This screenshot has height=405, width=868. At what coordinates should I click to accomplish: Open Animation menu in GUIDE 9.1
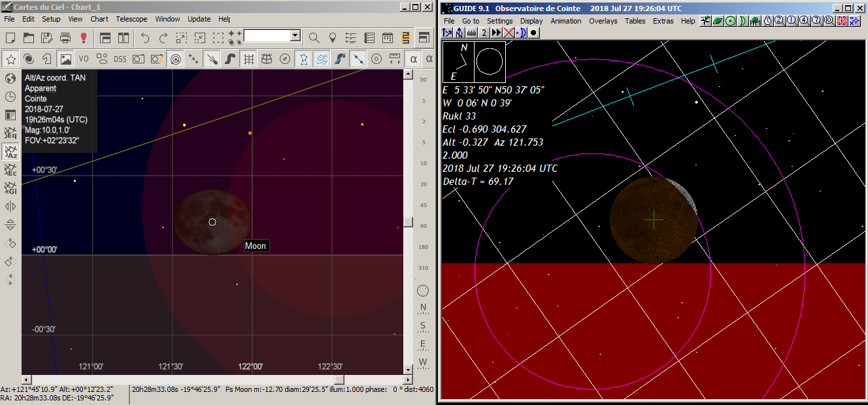(566, 21)
